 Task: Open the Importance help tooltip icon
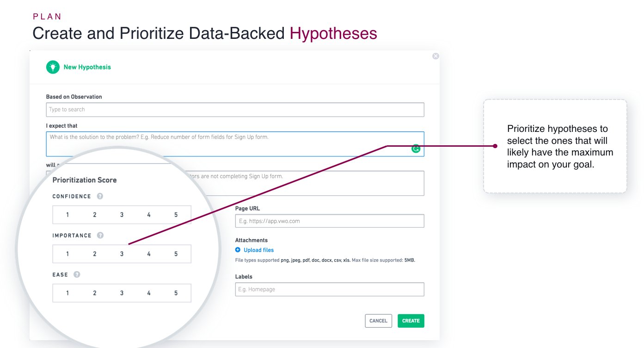click(x=100, y=236)
